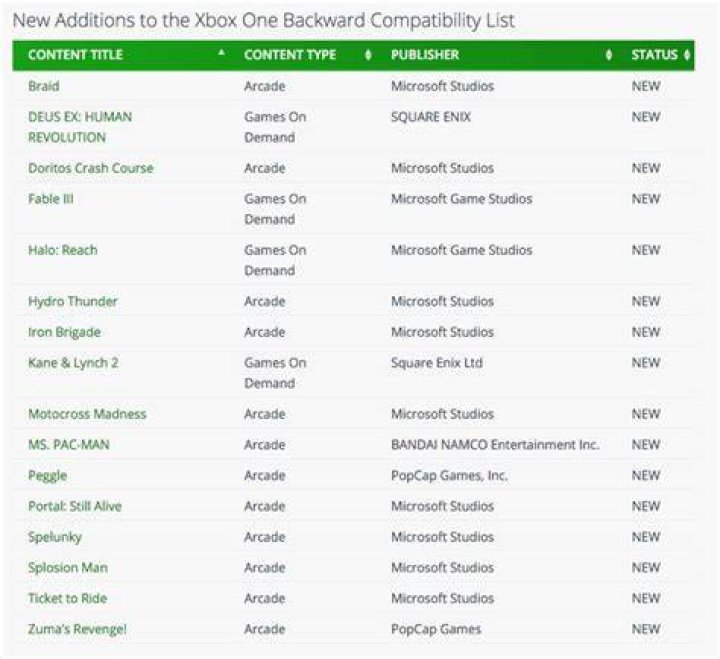720x659 pixels.
Task: Select Microsoft Game Studios in Halo: Reach row
Action: coord(461,250)
